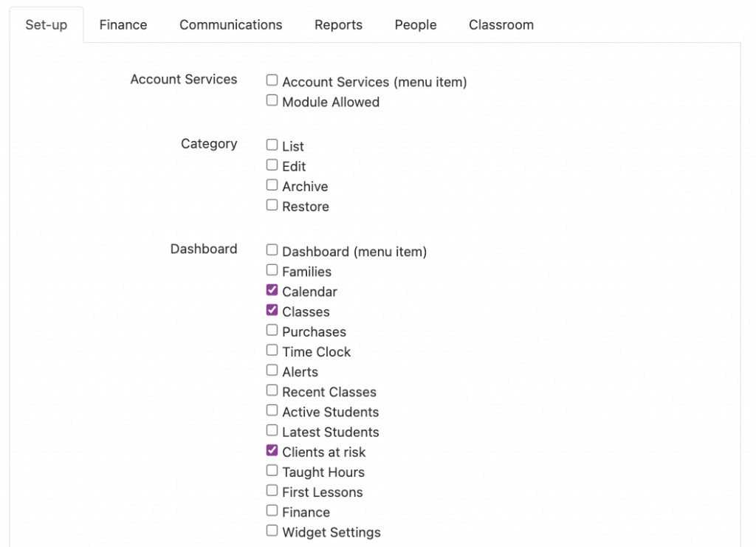Tick the Category List checkbox
756x547 pixels.
point(272,145)
